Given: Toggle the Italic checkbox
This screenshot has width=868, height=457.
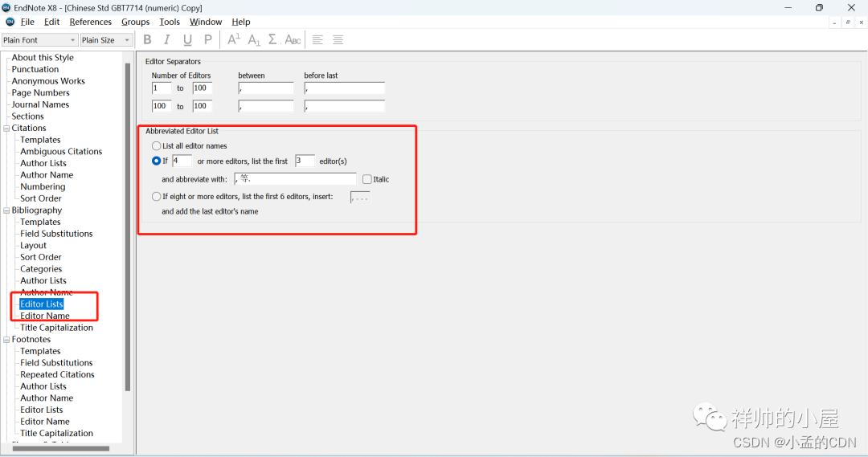Looking at the screenshot, I should click(367, 179).
